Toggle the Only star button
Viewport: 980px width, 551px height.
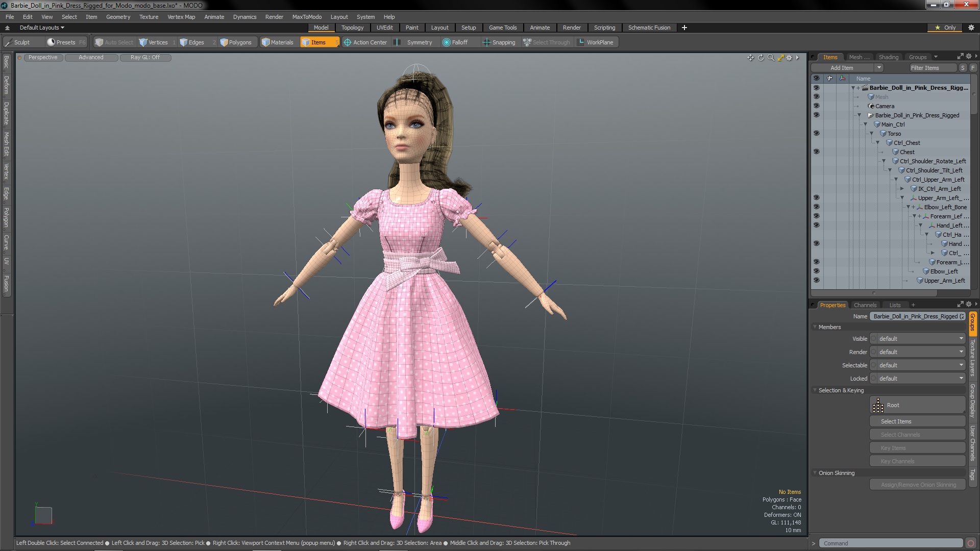pos(945,28)
